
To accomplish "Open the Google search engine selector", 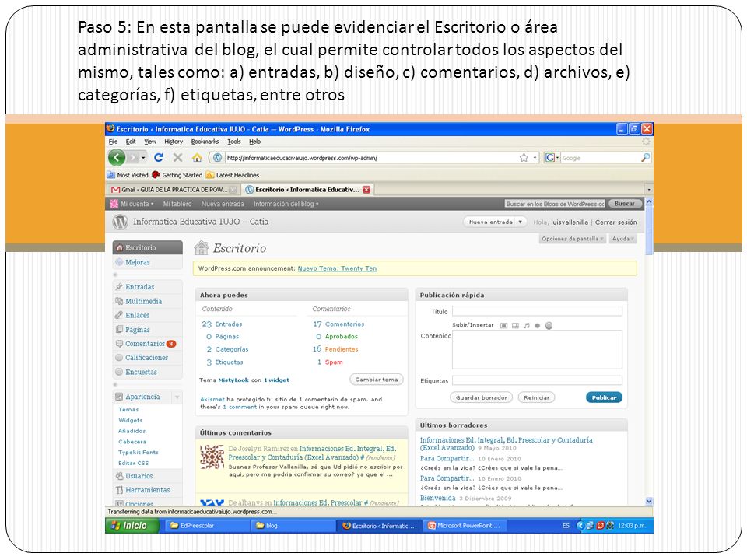I will point(552,158).
